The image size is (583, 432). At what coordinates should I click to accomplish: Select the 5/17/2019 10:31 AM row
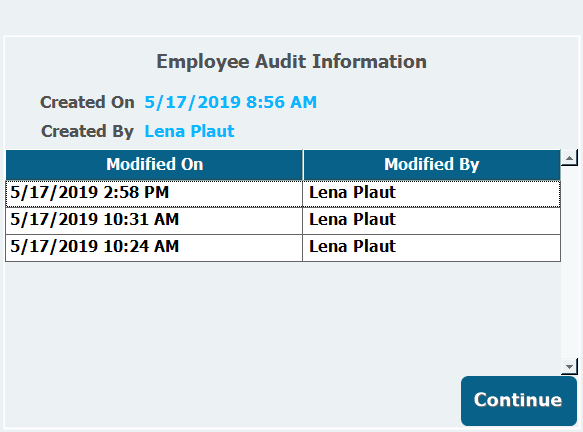point(283,221)
